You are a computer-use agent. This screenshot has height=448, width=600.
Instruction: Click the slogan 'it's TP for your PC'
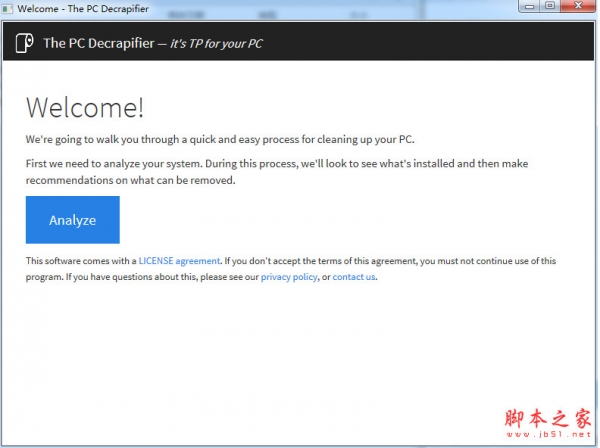coord(216,44)
